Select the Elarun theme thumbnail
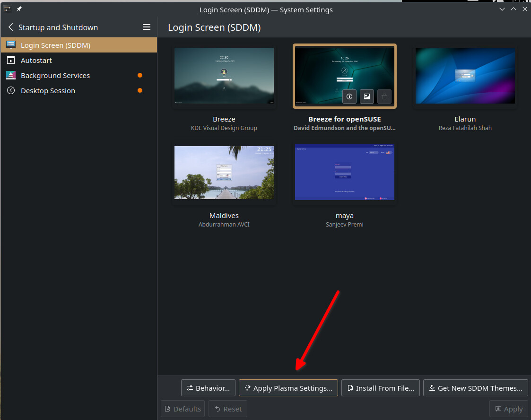The image size is (531, 420). point(465,76)
